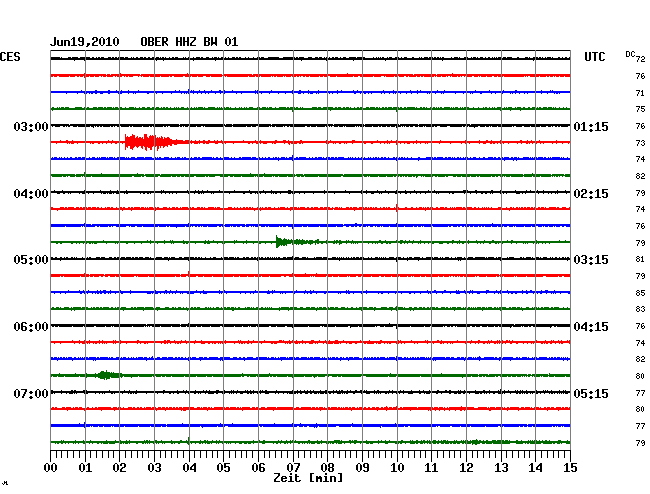This screenshot has width=650, height=494.
Task: Click the DC value 75
Action: pos(640,109)
